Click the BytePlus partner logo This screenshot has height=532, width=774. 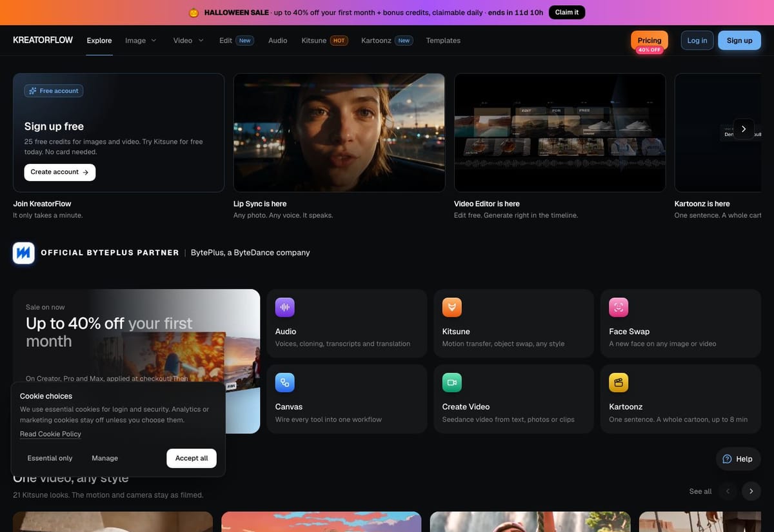click(x=24, y=253)
